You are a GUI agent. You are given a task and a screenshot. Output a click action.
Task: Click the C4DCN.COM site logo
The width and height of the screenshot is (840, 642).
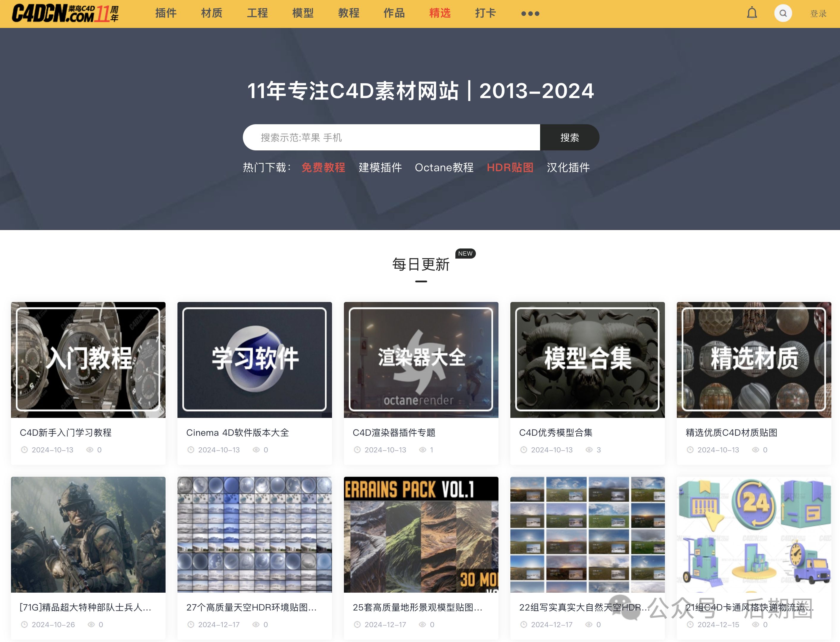65,13
